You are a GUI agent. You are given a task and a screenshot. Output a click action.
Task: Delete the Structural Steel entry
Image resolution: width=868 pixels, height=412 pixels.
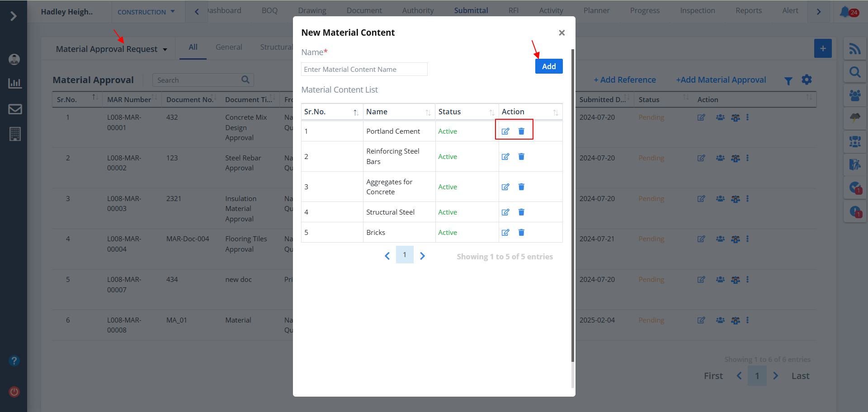521,212
